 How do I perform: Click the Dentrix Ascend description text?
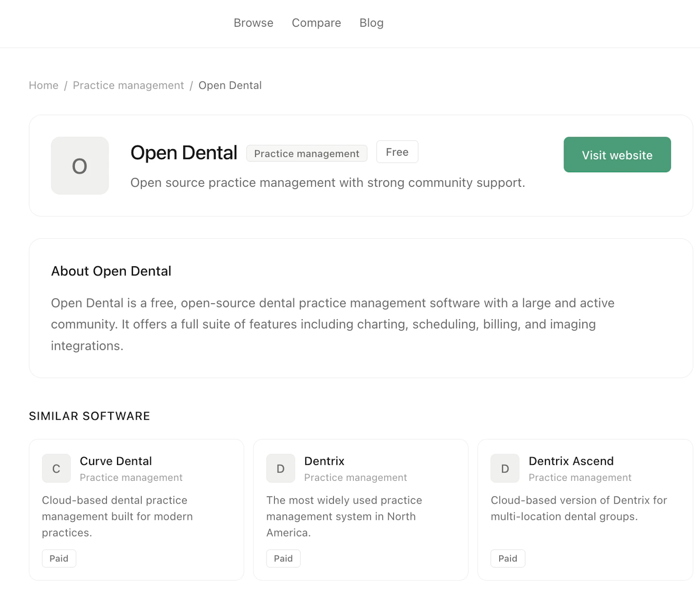point(579,508)
